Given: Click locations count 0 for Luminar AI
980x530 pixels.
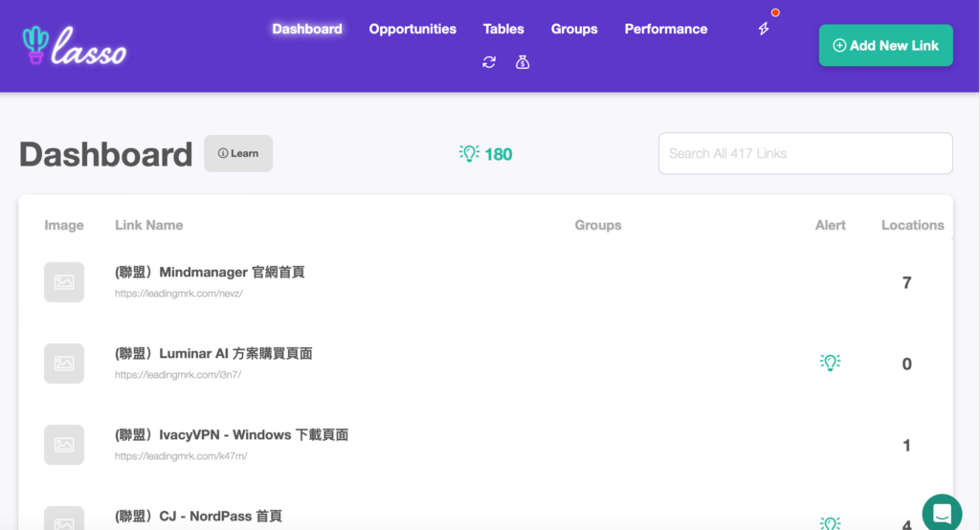Looking at the screenshot, I should coord(906,364).
